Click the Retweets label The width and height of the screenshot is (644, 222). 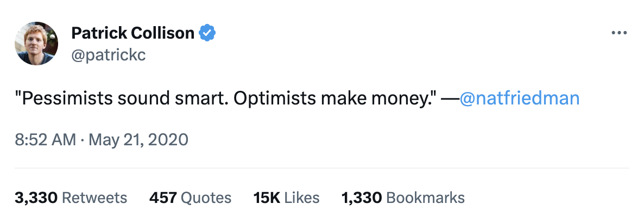tap(94, 198)
